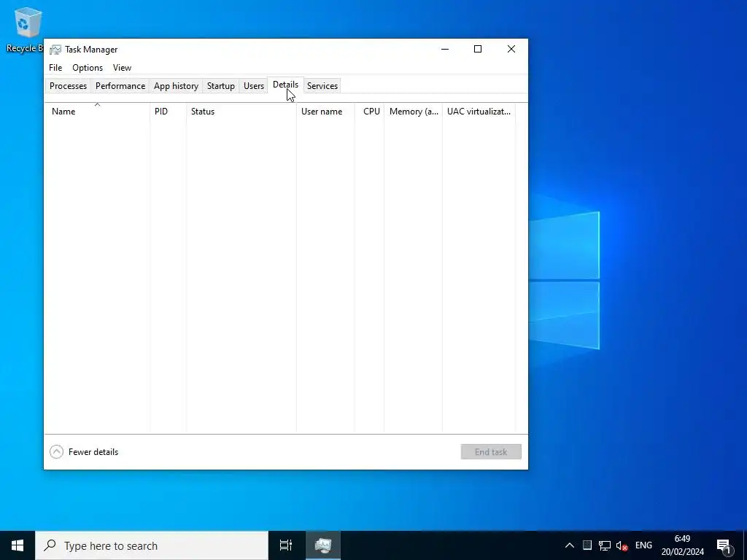Sort by UAC virtualization column header
747x560 pixels.
(x=479, y=112)
